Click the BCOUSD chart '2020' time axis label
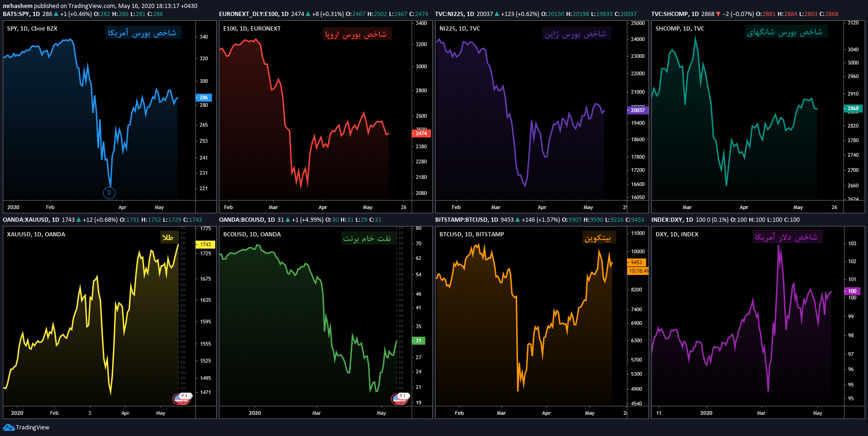This screenshot has width=868, height=436. tap(255, 413)
